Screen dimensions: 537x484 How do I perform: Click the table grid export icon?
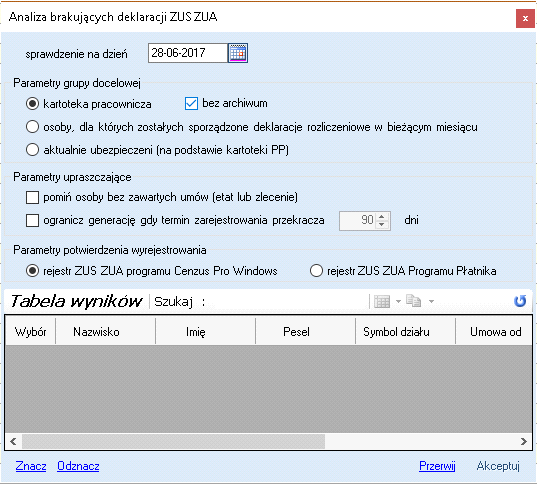click(x=382, y=301)
